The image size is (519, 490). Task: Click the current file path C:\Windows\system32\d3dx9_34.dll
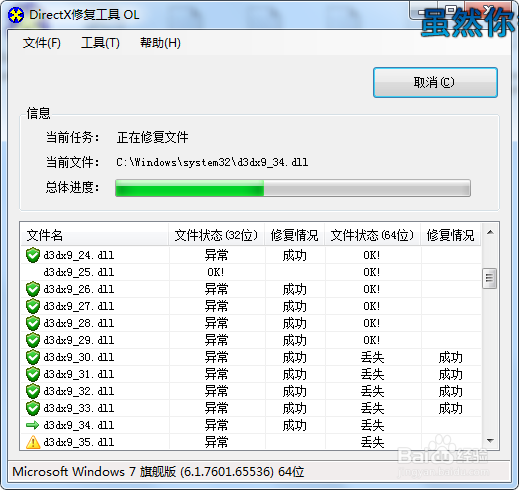pyautogui.click(x=212, y=163)
